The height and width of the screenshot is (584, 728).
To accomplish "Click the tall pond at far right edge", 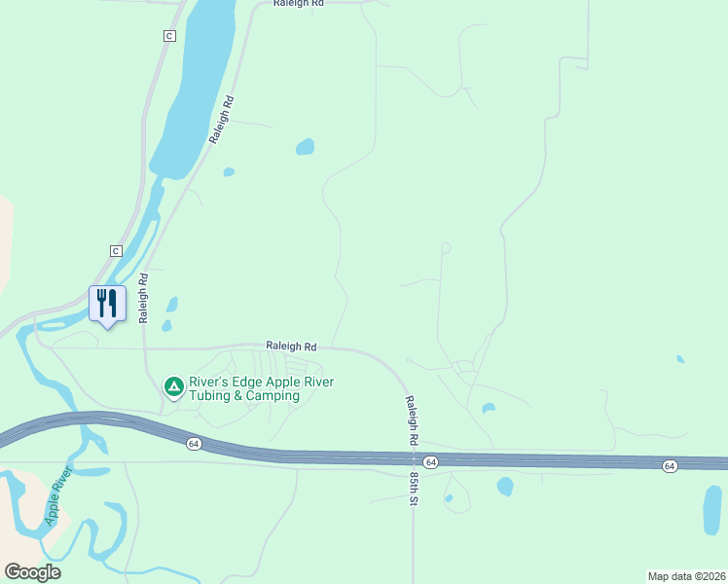I will 712,510.
